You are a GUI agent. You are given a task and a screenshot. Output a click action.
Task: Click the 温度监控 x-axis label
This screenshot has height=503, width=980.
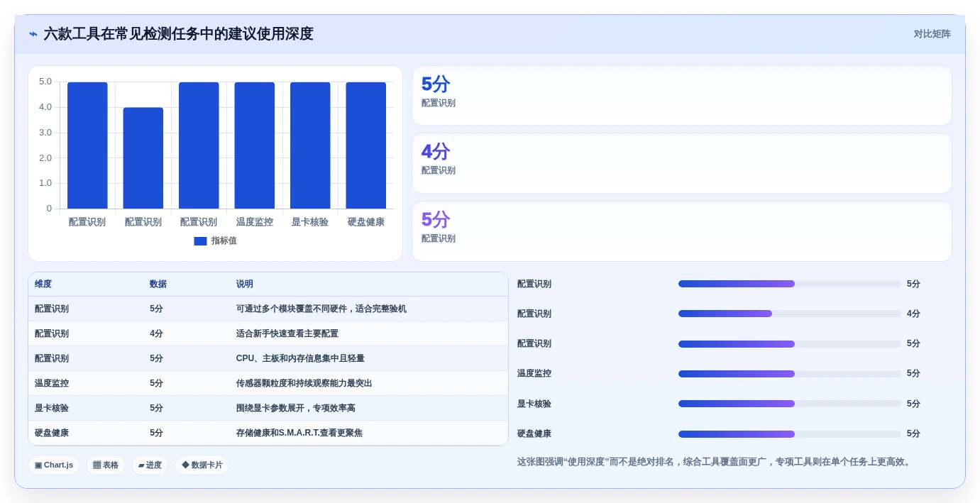tap(255, 222)
